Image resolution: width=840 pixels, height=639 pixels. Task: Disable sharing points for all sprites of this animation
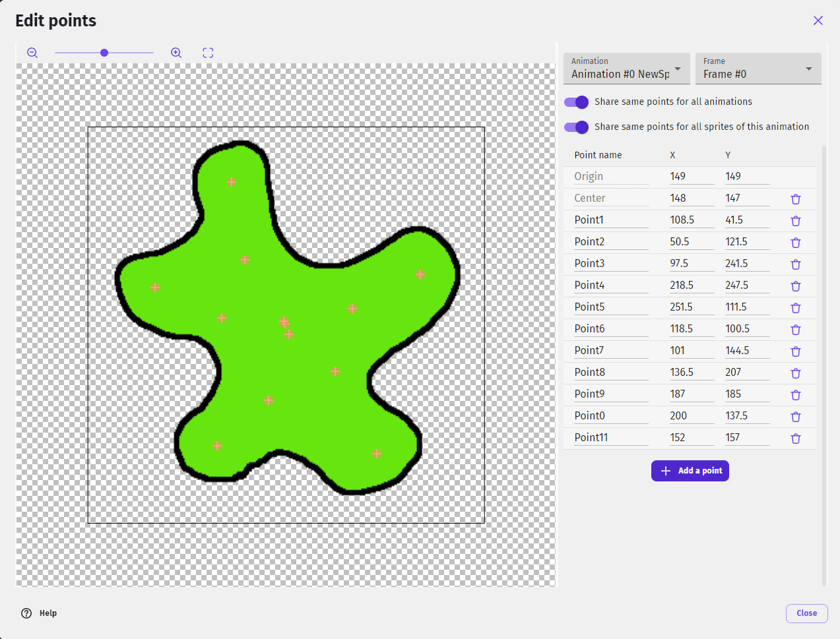pos(576,127)
